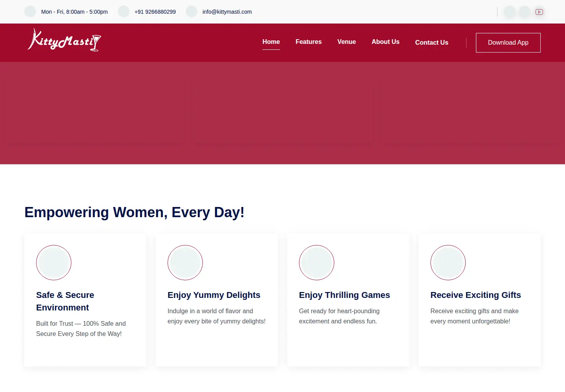The image size is (565, 392).
Task: Click the round icon beside the phone number
Action: [x=124, y=11]
